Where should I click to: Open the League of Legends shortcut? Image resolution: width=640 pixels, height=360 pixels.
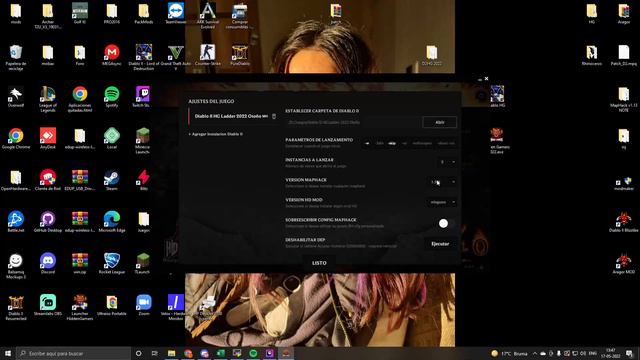(x=48, y=99)
